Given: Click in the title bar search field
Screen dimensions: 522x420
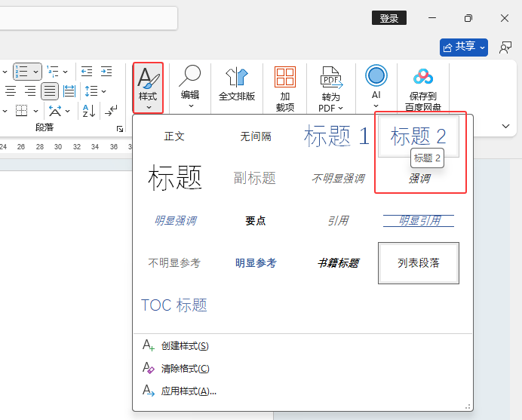Looking at the screenshot, I should (x=88, y=18).
